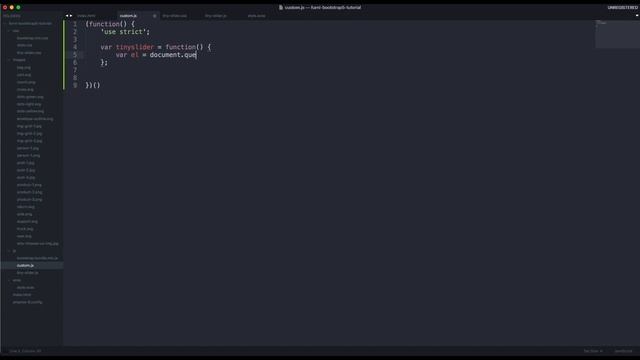640x360 pixels.
Task: Open bootstrap.bundle.min.js in the sidebar
Action: pyautogui.click(x=37, y=258)
